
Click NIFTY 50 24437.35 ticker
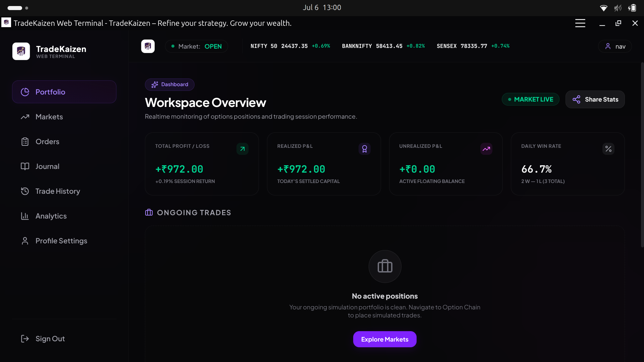click(290, 46)
